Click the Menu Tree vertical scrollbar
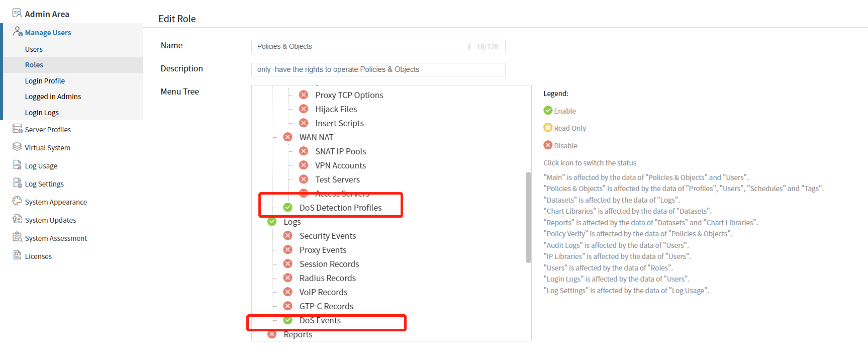The height and width of the screenshot is (361, 868). pos(528,217)
